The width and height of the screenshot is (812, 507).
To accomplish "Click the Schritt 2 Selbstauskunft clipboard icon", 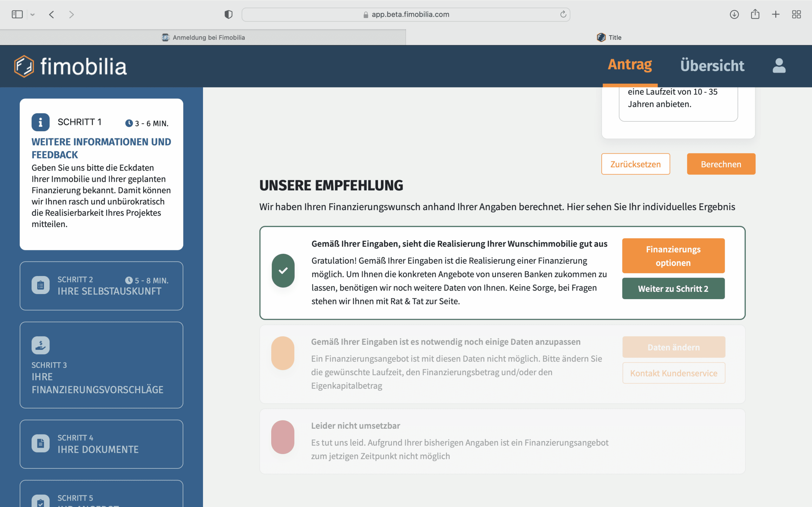I will point(40,285).
